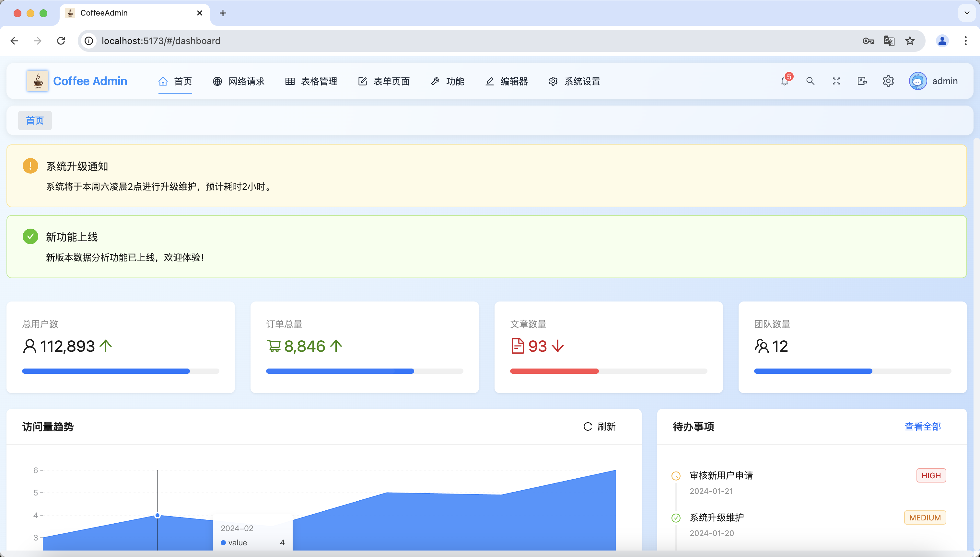Viewport: 980px width, 557px height.
Task: Select the 首页 breadcrumb tag
Action: pos(35,120)
